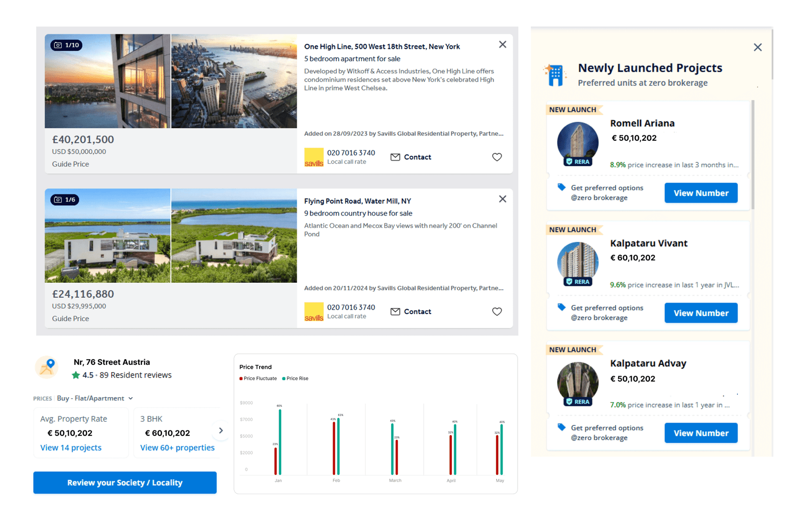Open the Buy - Flat/Apartment dropdown
797x532 pixels.
[94, 398]
